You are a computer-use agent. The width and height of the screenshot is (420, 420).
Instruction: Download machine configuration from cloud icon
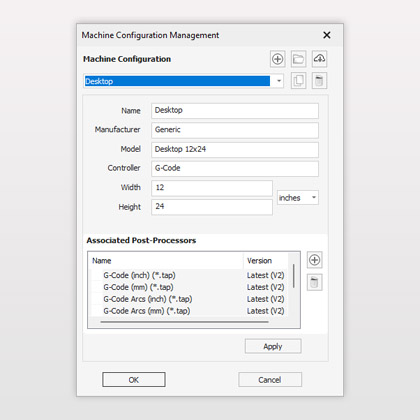click(x=319, y=59)
